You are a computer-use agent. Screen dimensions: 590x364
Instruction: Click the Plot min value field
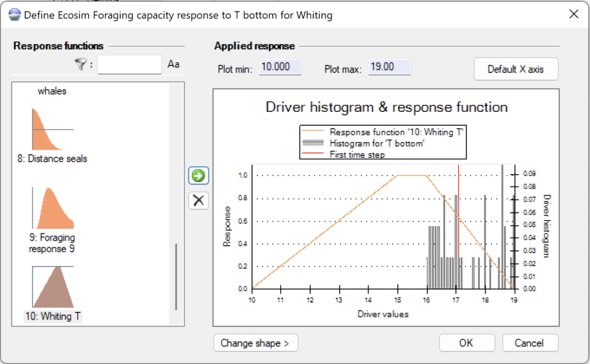click(x=280, y=67)
